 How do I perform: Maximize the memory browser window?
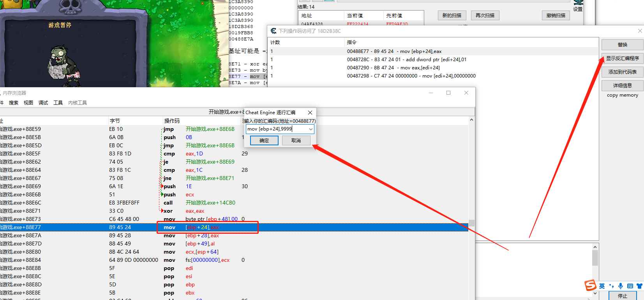[x=448, y=93]
